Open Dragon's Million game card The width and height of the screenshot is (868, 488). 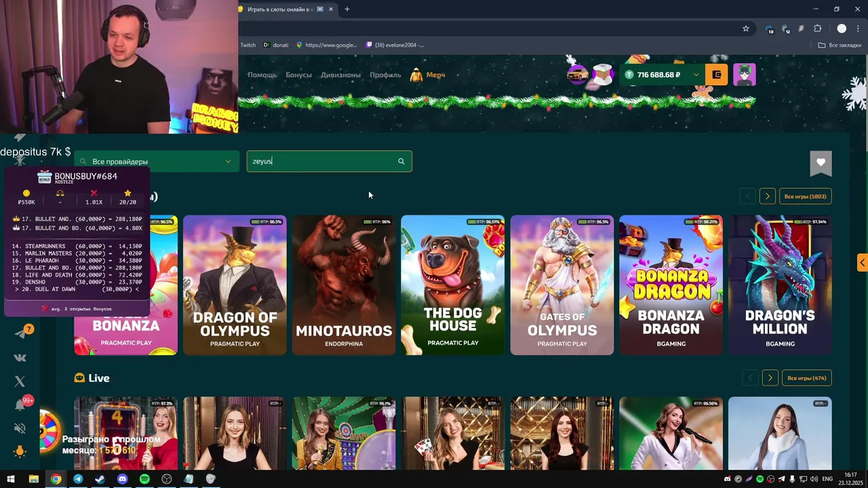[x=780, y=285]
